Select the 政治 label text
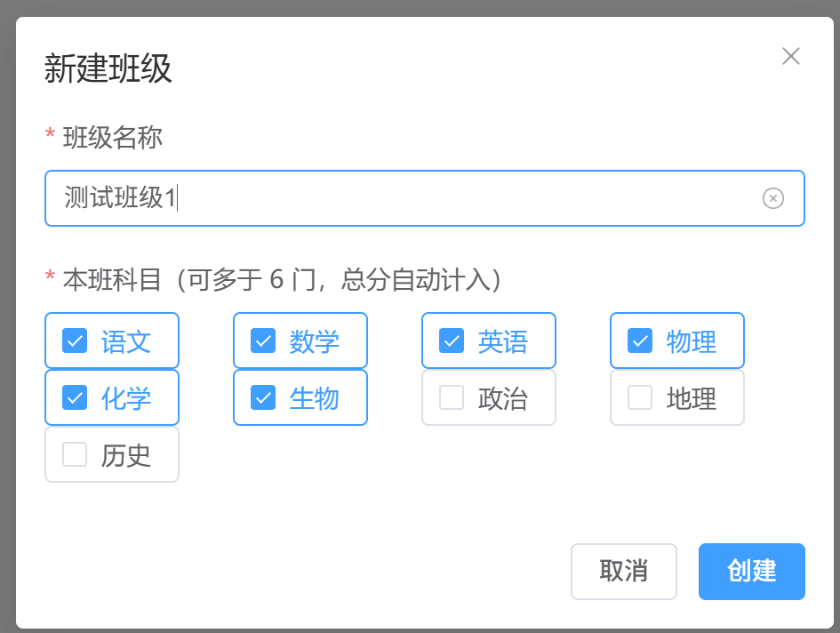840x633 pixels. pyautogui.click(x=503, y=399)
